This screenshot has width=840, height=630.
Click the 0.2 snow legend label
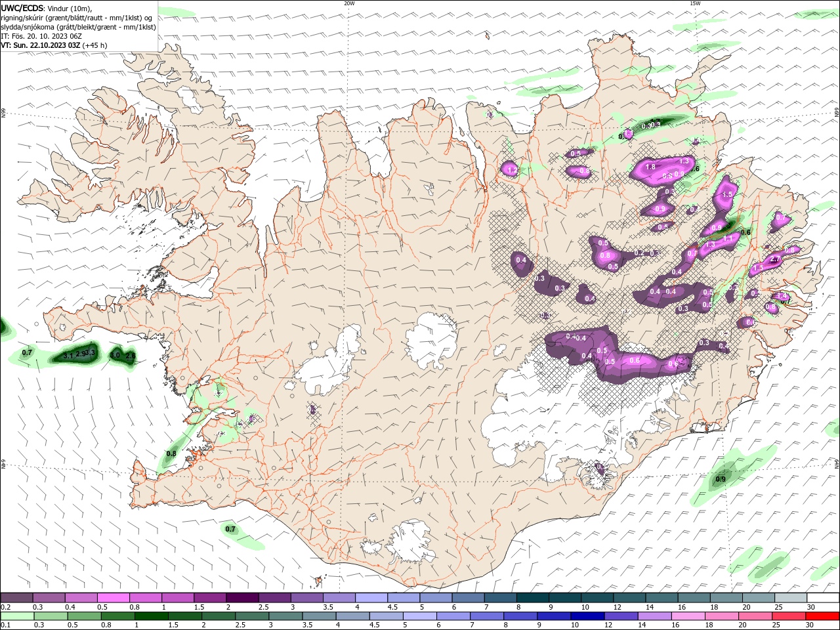(x=6, y=607)
